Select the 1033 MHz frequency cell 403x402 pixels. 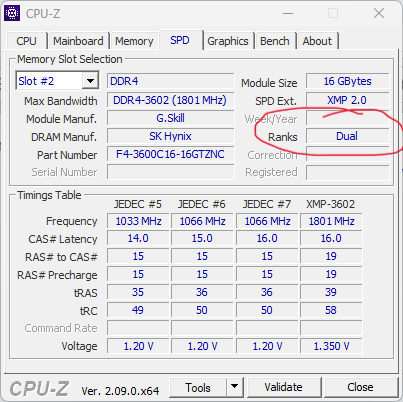click(138, 221)
